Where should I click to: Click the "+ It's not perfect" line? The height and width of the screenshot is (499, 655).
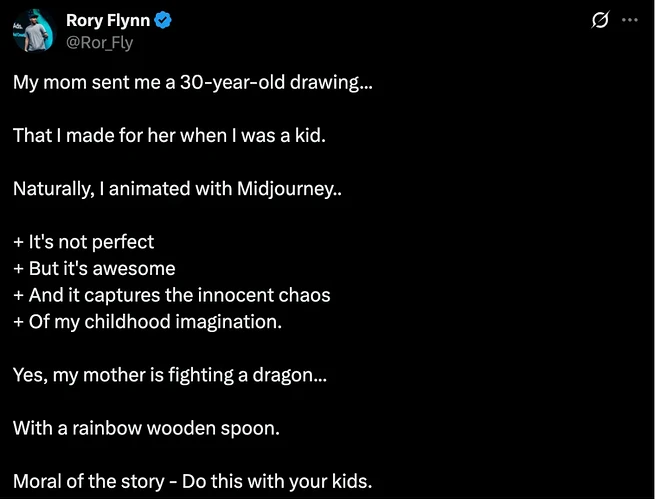(83, 241)
